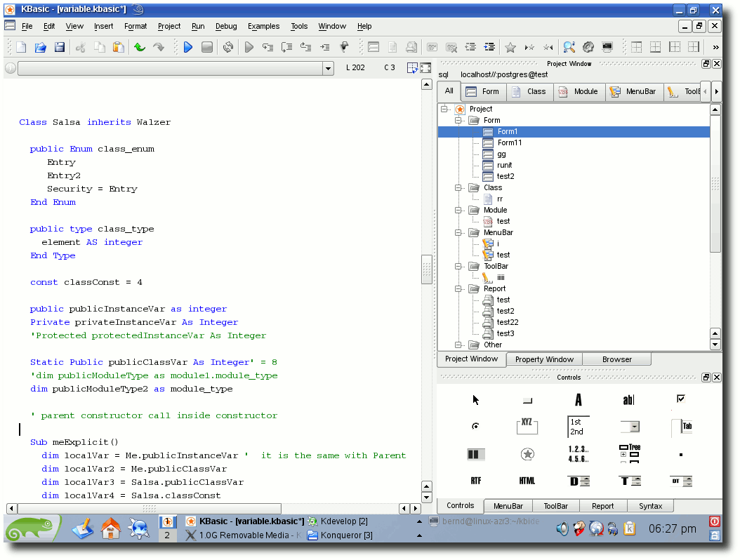740x560 pixels.
Task: Open the Examples menu
Action: [263, 27]
